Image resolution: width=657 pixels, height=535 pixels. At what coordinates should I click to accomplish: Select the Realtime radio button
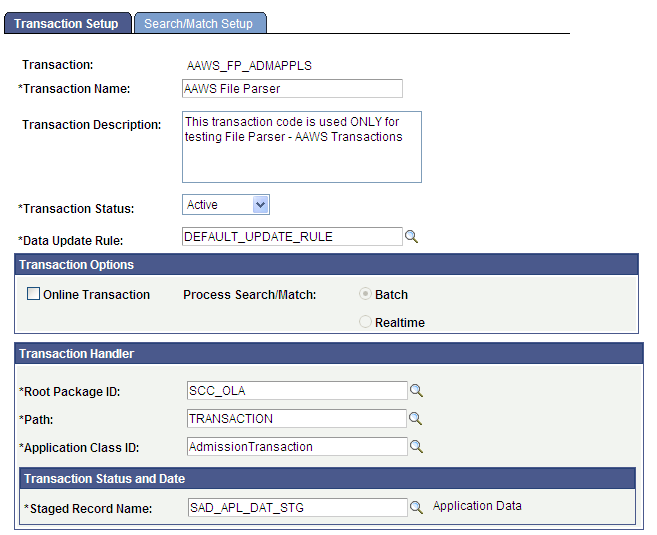coord(365,322)
